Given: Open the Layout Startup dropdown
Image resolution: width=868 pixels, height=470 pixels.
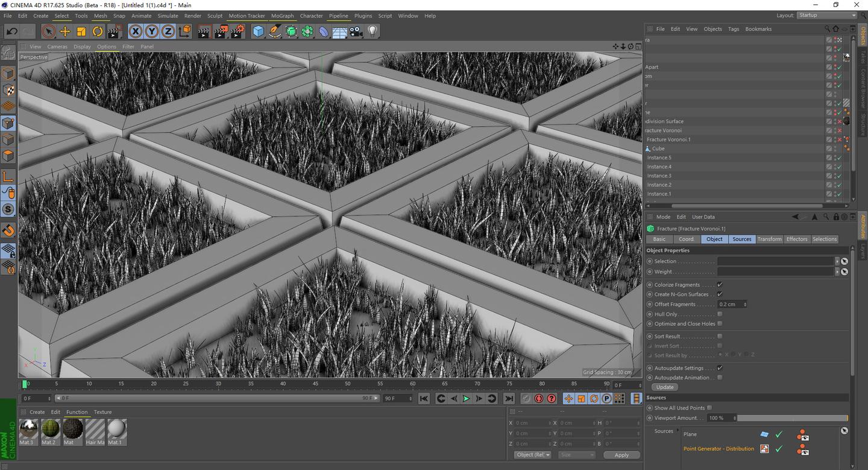Looking at the screenshot, I should pyautogui.click(x=826, y=16).
